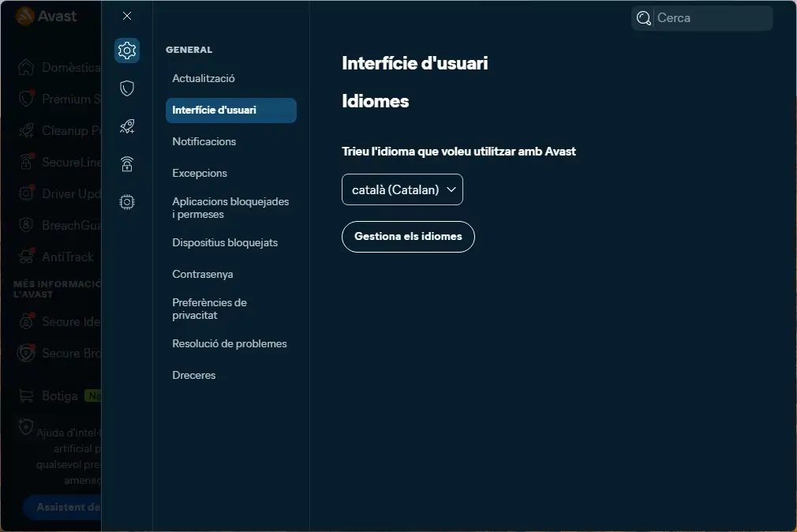Open the Performance rocket settings icon
The image size is (797, 532).
[127, 126]
